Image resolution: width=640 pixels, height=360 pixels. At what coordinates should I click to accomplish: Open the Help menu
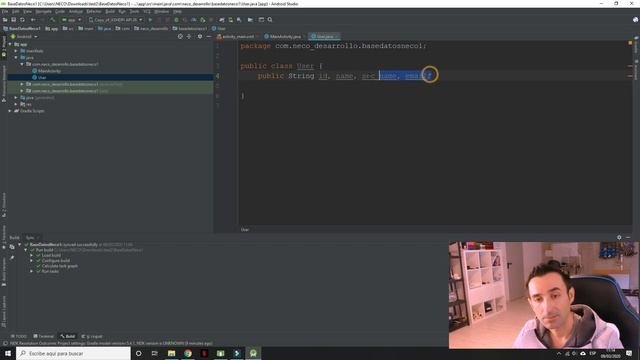click(x=177, y=11)
